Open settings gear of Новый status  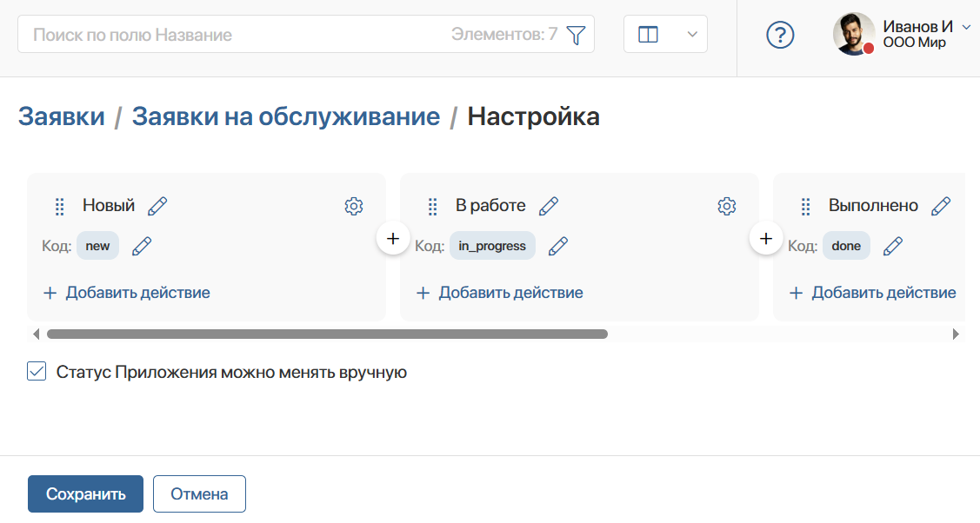(x=354, y=206)
